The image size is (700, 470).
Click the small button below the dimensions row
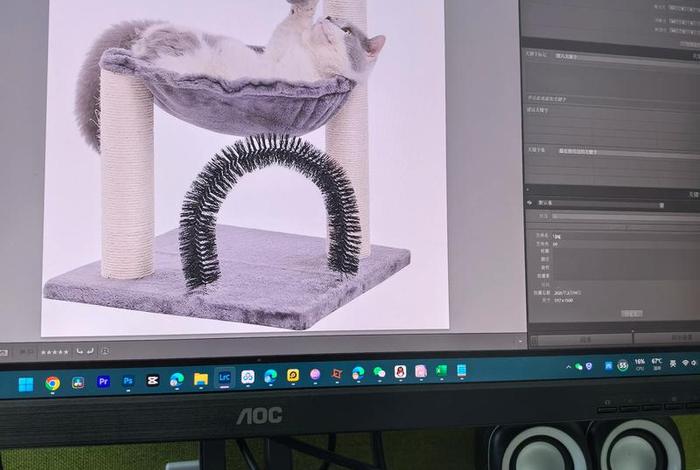click(632, 313)
